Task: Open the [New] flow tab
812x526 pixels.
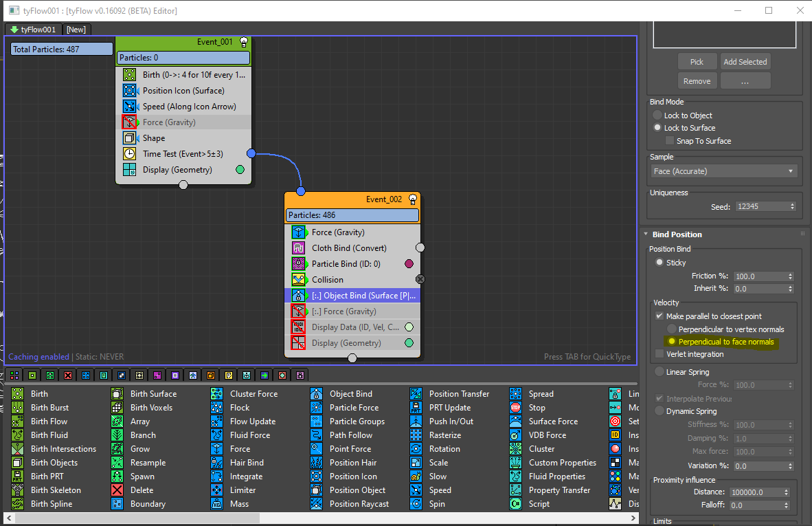Action: click(x=76, y=30)
